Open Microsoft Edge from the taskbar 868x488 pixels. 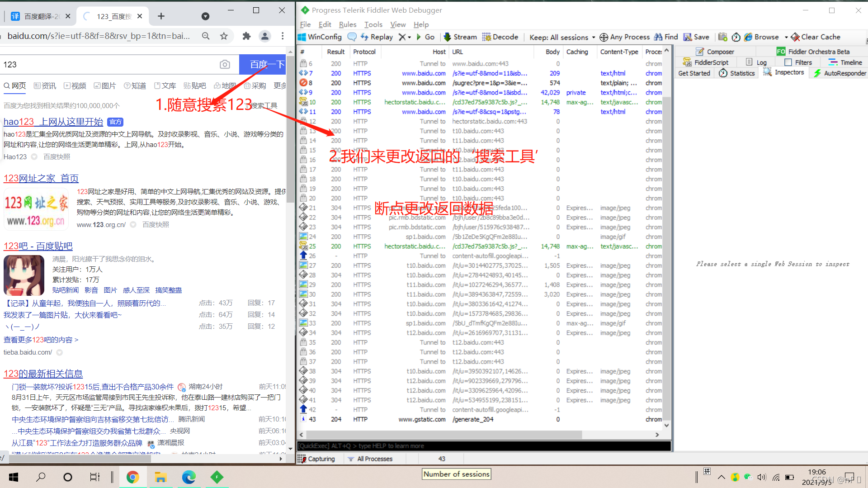[189, 477]
